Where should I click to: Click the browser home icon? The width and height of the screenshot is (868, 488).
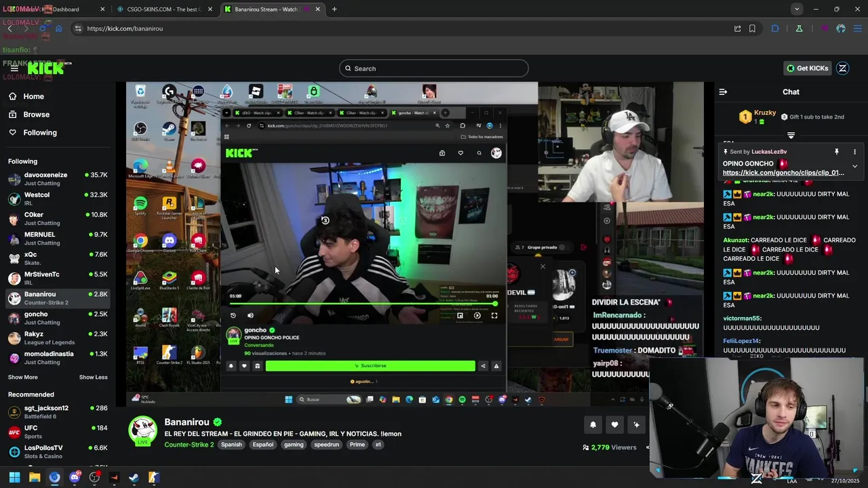click(x=58, y=28)
